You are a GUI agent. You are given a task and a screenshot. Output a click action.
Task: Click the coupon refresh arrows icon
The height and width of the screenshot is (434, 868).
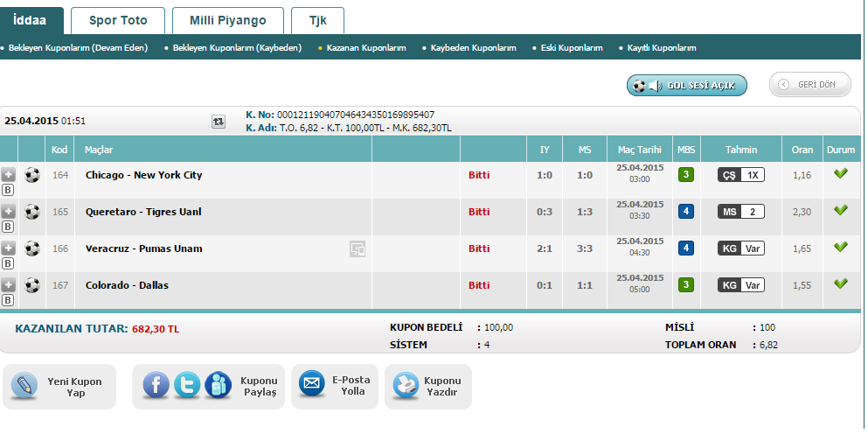tap(219, 122)
